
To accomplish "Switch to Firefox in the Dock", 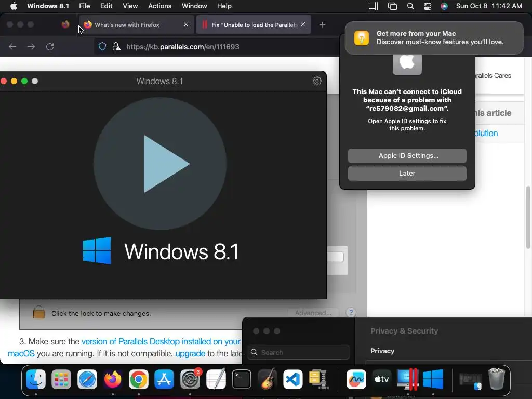I will pyautogui.click(x=113, y=379).
